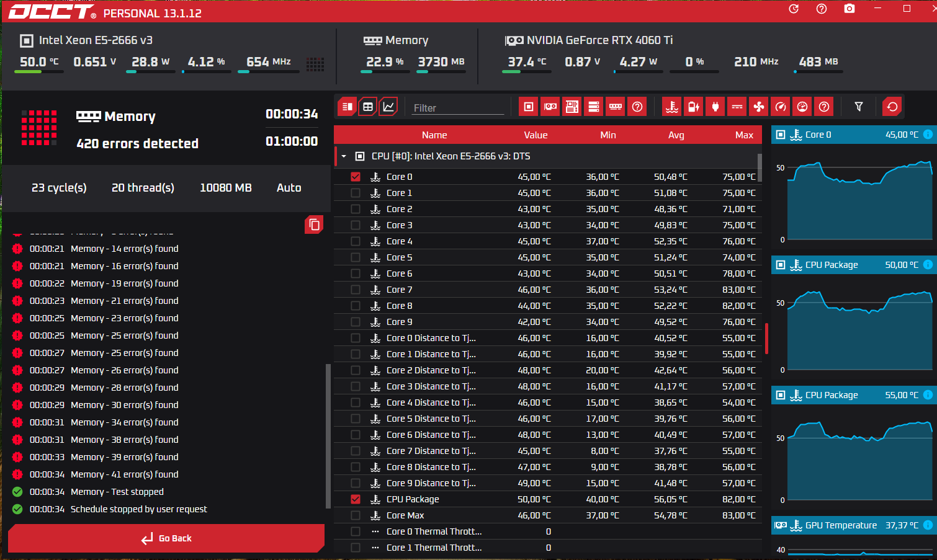Filter sensors by storage drive icon
Viewport: 937px width, 560px height.
point(594,107)
